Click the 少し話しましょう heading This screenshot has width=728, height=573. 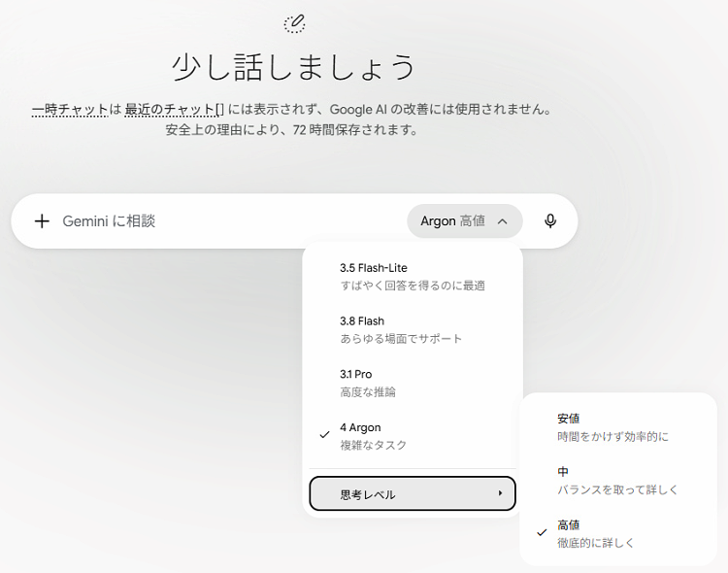[294, 68]
